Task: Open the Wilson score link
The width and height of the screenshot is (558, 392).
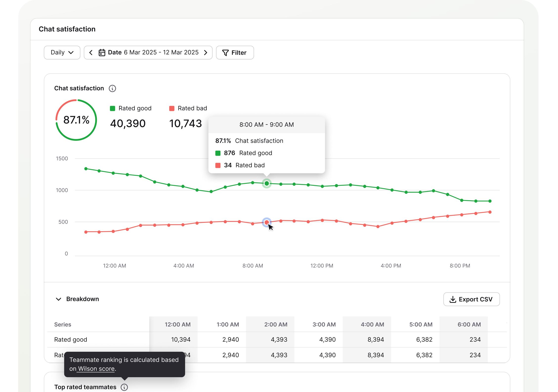Action: tap(96, 369)
